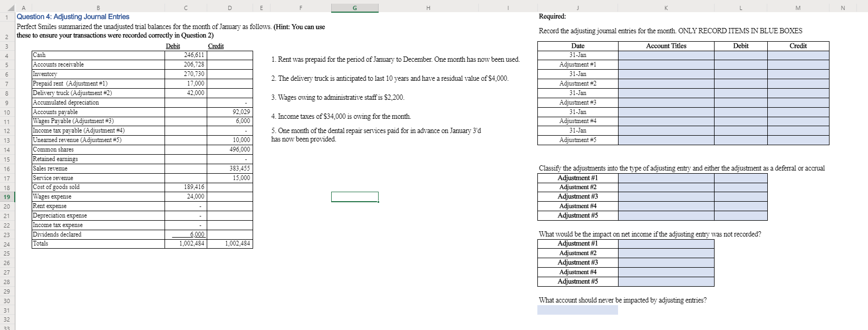Click Account Titles cell for Adjustment #1 31-Jan

point(666,55)
